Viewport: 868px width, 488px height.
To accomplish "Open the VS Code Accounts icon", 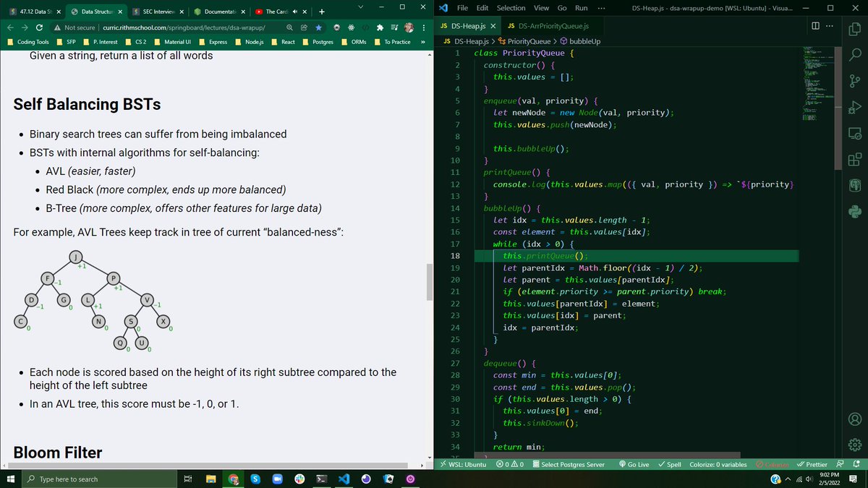I will 854,419.
